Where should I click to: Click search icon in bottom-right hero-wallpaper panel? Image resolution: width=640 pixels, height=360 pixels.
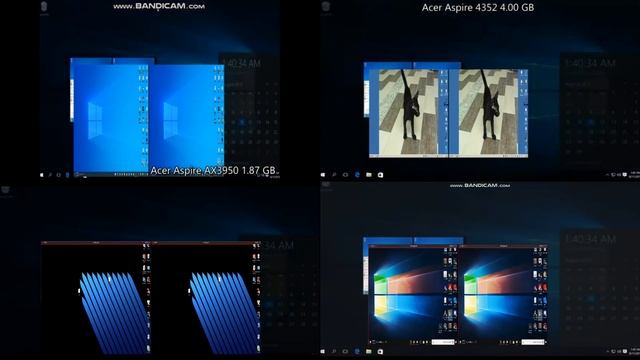click(334, 351)
